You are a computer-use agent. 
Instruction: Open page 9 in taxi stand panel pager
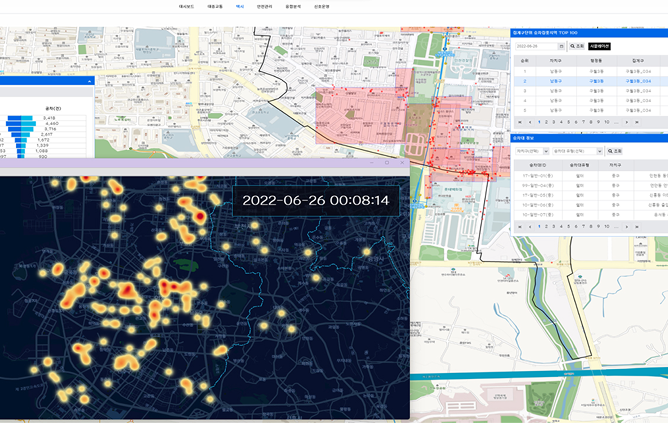[598, 227]
